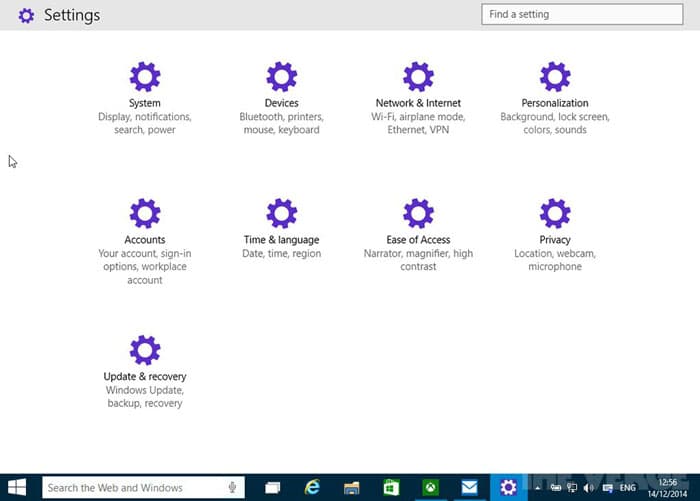The image size is (700, 501).
Task: Open the Personalization gear icon
Action: tap(555, 77)
